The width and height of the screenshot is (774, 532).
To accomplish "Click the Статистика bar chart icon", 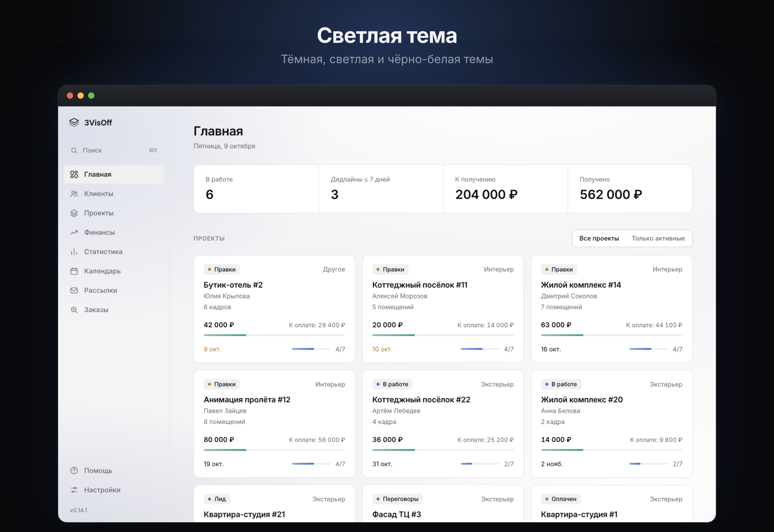I will click(74, 252).
